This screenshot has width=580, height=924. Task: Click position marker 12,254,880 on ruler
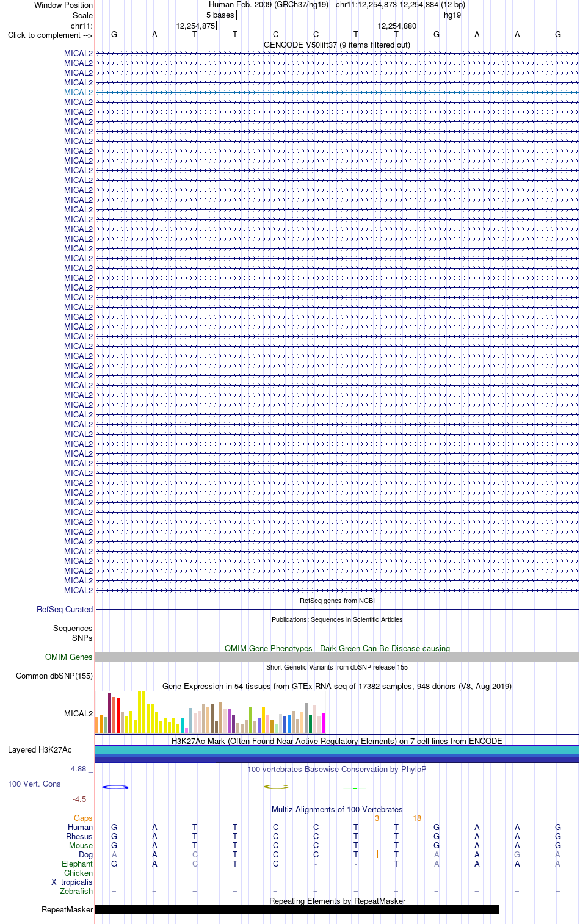click(x=397, y=26)
